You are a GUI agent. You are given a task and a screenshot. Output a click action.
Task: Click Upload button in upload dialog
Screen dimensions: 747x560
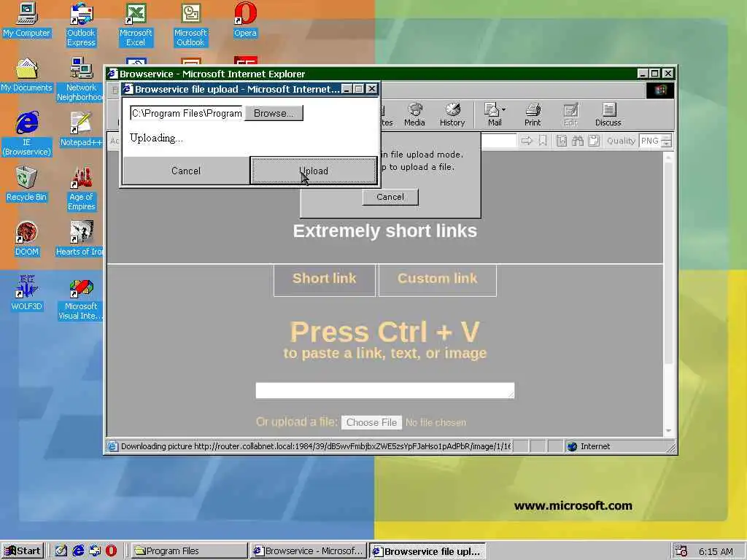pos(314,171)
